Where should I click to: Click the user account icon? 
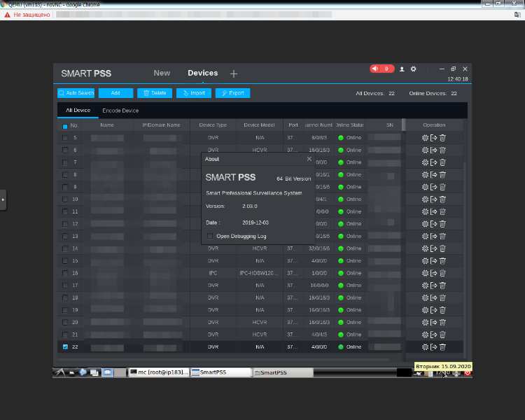click(402, 69)
